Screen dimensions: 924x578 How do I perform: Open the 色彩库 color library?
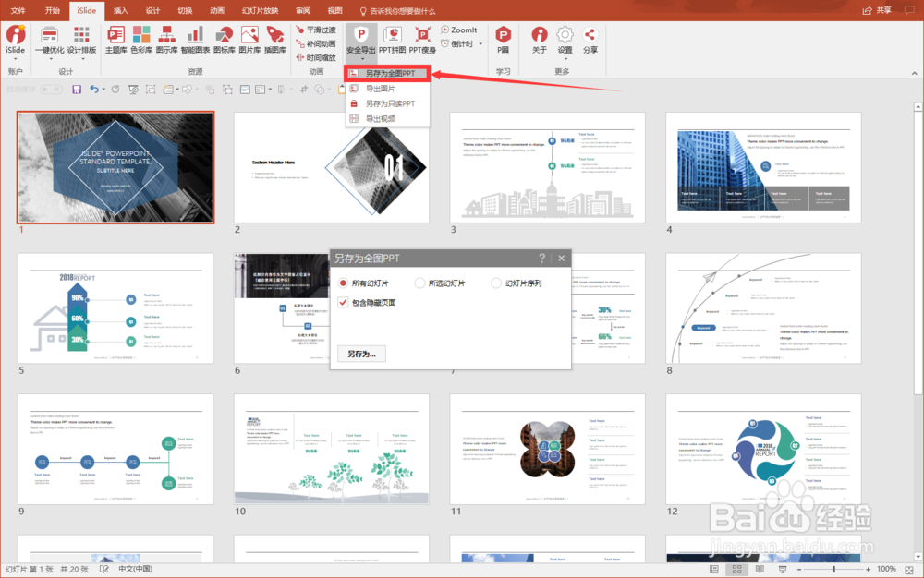tap(141, 40)
